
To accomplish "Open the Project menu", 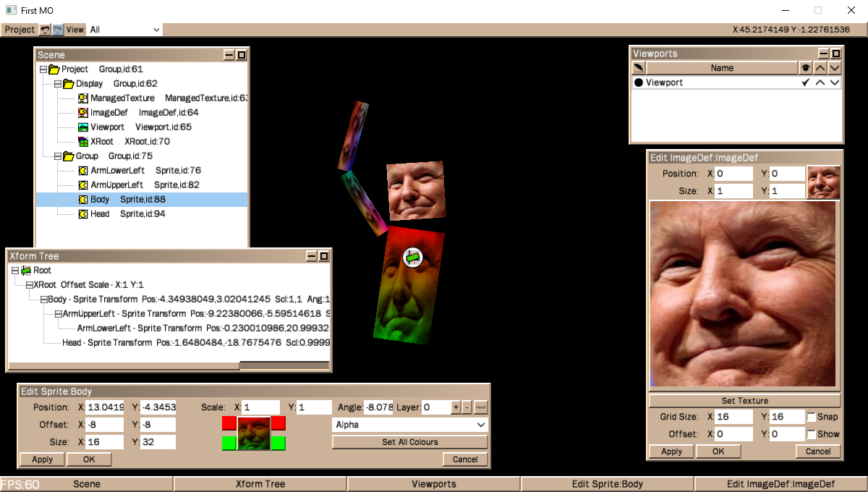I will (20, 30).
